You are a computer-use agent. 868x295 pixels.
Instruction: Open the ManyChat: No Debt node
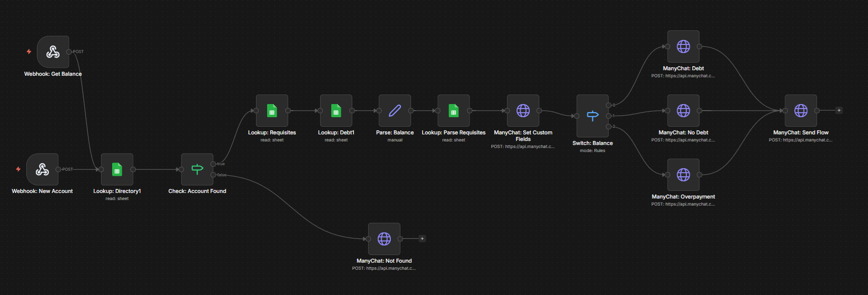tap(683, 111)
